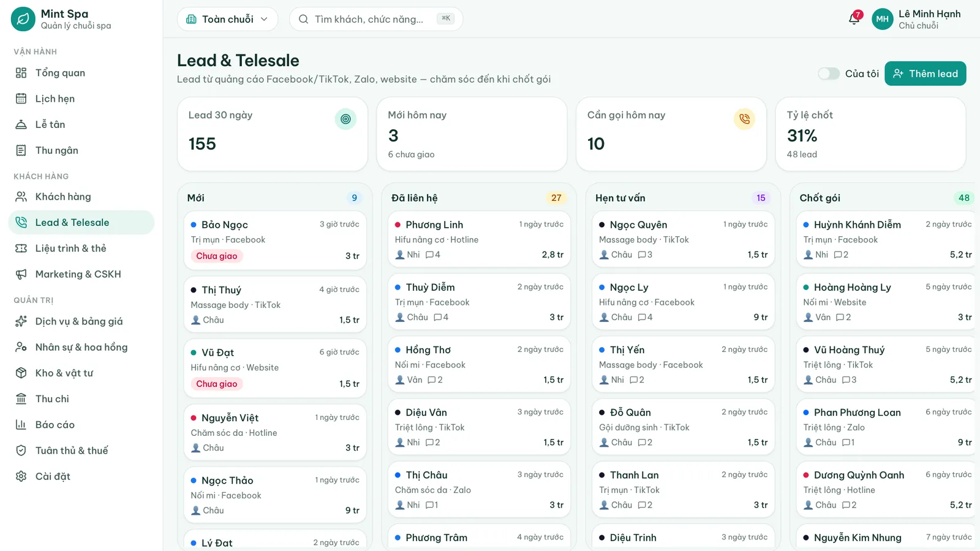Click the Huỳnh Khánh Diễm lead name
The image size is (980, 551).
click(x=857, y=225)
